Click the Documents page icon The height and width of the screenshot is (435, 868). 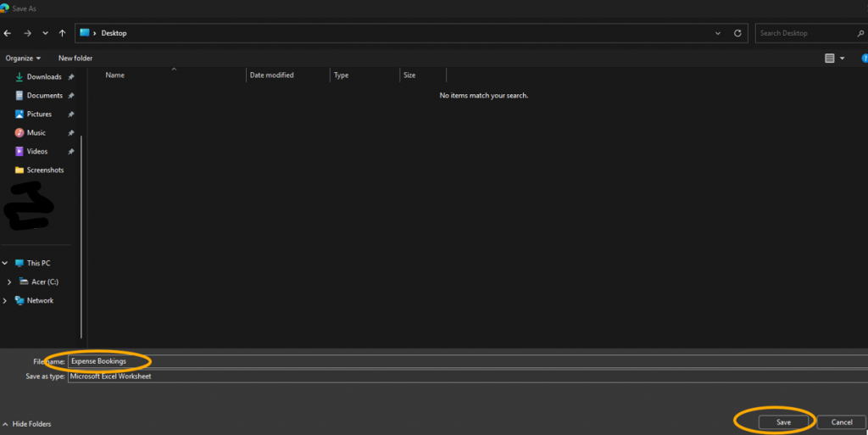pos(19,96)
